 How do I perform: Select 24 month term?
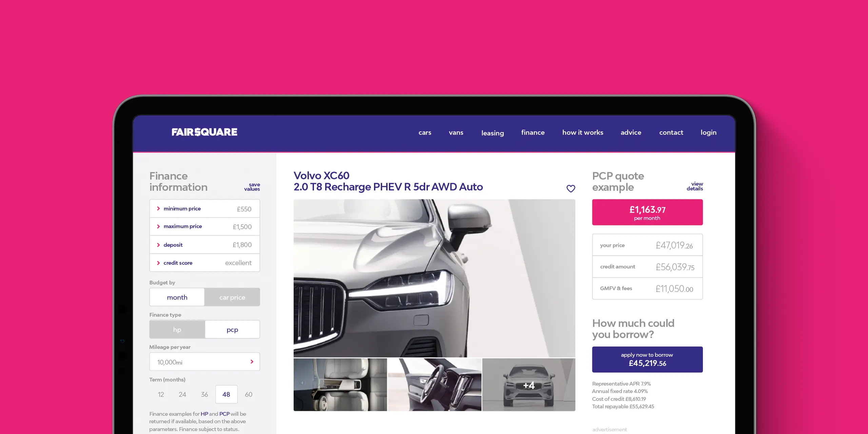coord(182,394)
